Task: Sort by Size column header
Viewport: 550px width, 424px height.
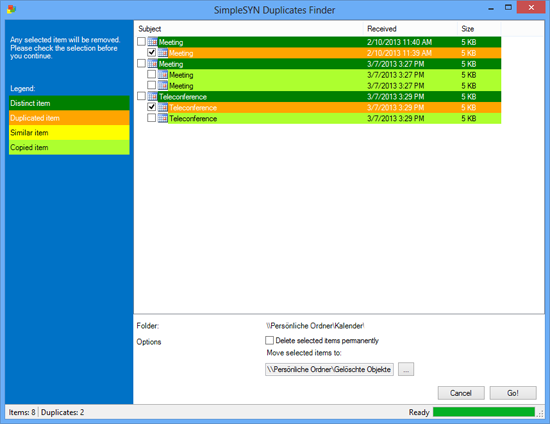Action: 479,29
